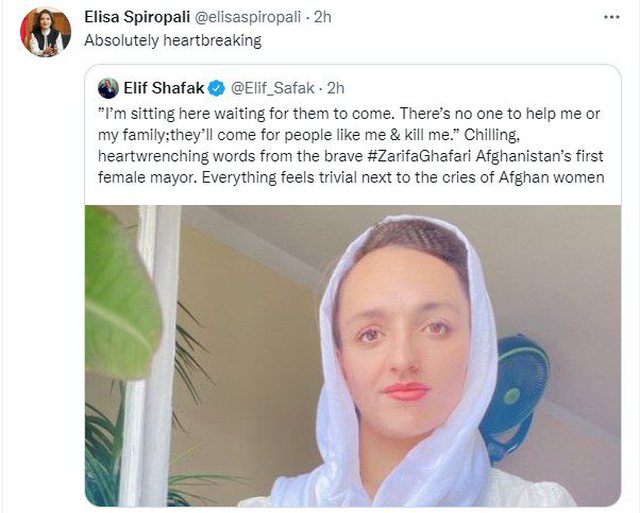Click the @Elif_Safak handle
Viewport: 640px width, 513px height.
273,88
